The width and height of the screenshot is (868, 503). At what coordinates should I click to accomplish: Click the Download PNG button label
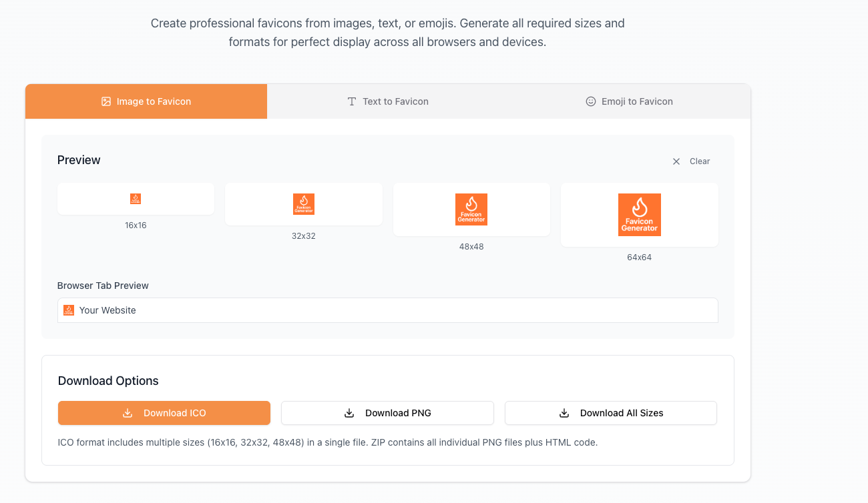pyautogui.click(x=398, y=413)
